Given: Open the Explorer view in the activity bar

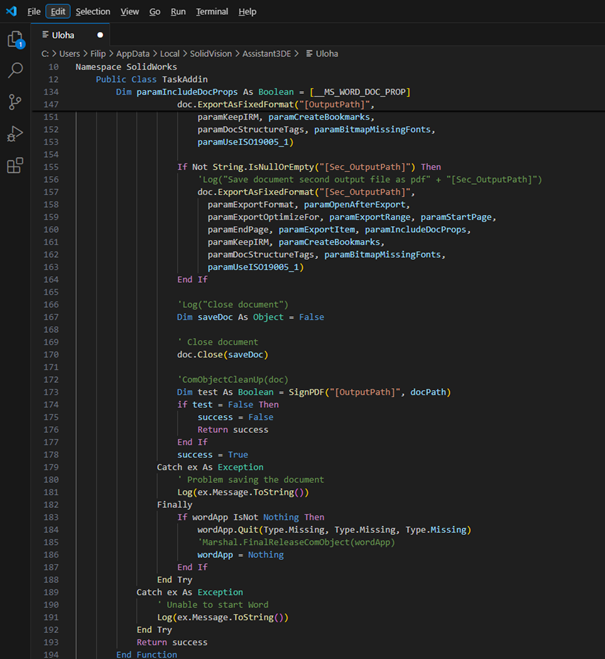Looking at the screenshot, I should click(x=15, y=39).
